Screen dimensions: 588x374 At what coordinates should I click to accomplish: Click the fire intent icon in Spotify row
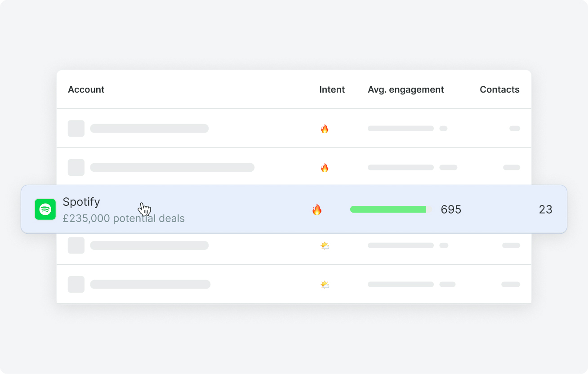317,209
